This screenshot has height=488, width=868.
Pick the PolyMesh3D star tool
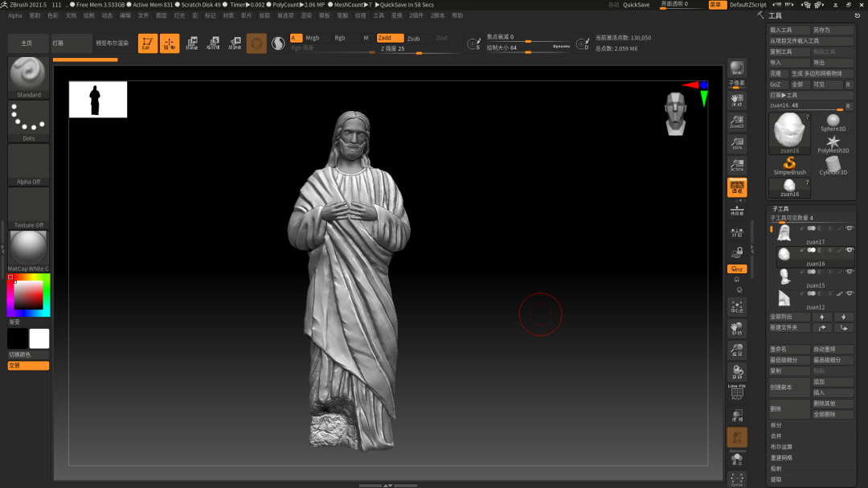[x=833, y=142]
